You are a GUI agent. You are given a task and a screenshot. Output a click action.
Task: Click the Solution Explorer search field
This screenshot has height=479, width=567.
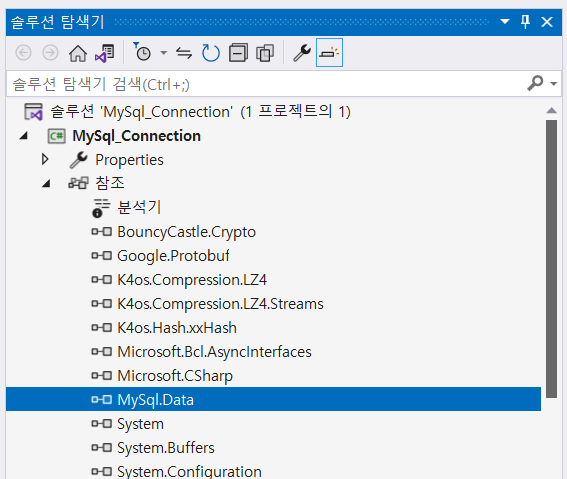(x=266, y=84)
